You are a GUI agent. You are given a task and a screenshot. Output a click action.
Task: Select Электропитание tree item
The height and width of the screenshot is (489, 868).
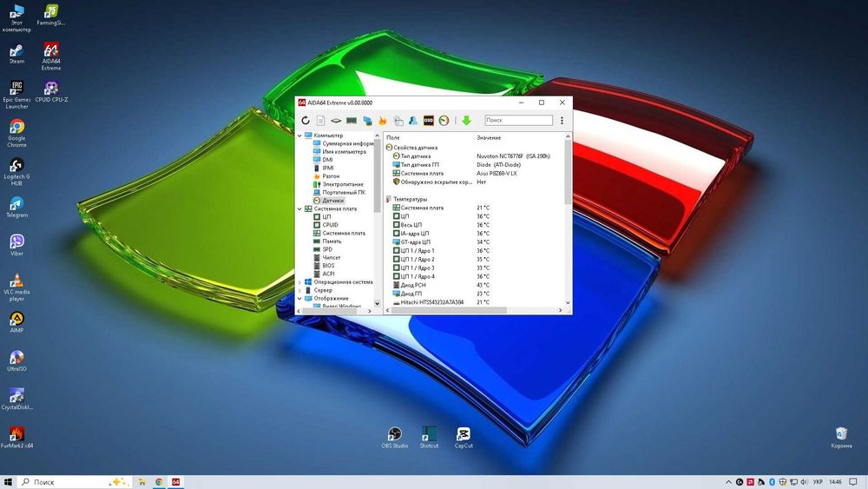pyautogui.click(x=339, y=184)
